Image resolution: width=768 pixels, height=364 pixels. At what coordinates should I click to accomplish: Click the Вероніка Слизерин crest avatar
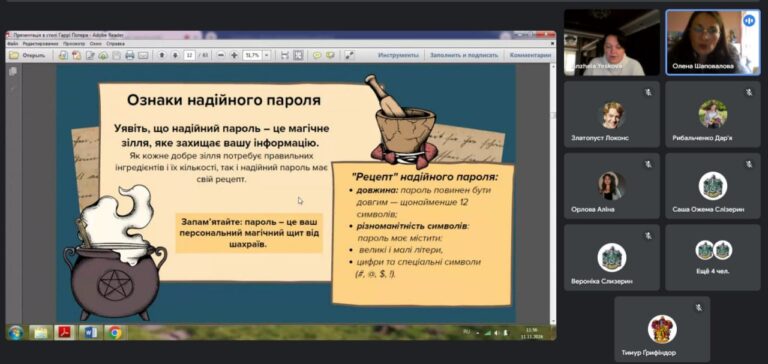point(612,258)
